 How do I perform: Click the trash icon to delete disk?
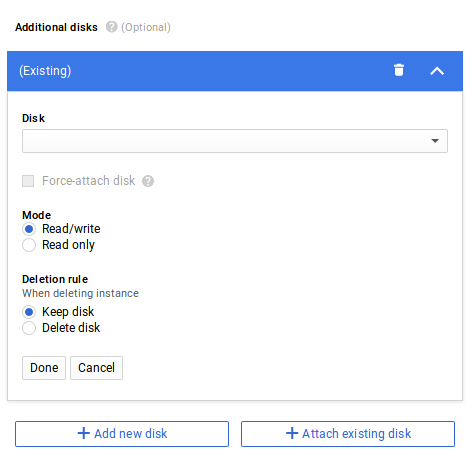point(399,70)
